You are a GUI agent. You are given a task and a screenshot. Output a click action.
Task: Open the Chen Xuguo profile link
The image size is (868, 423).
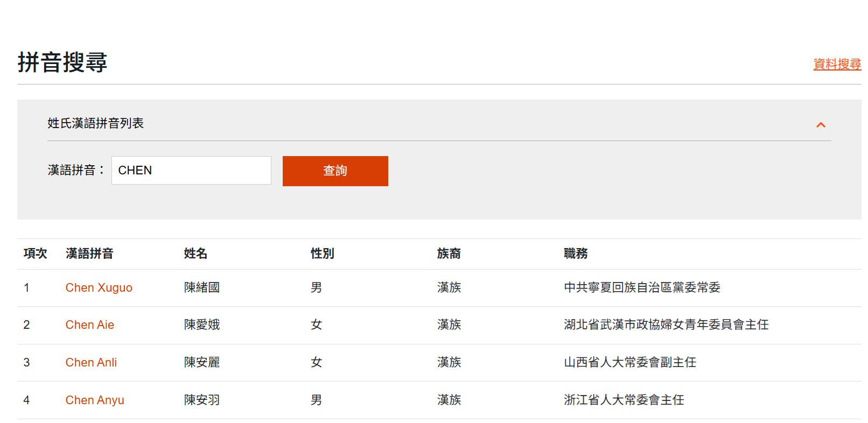click(x=99, y=288)
